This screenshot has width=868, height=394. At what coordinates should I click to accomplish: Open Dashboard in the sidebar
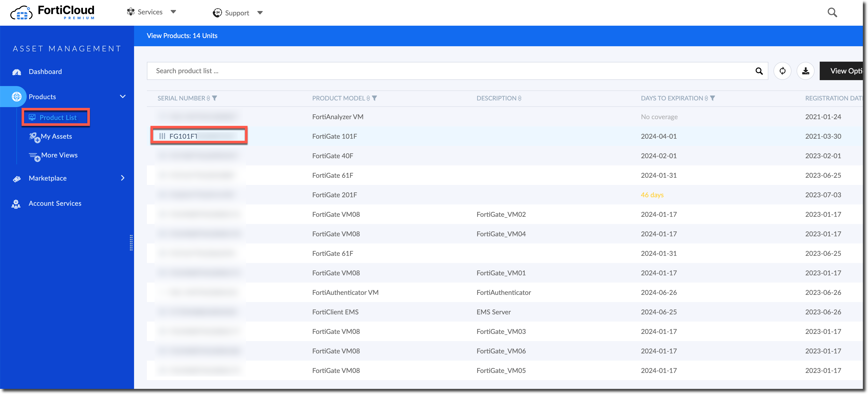[45, 71]
